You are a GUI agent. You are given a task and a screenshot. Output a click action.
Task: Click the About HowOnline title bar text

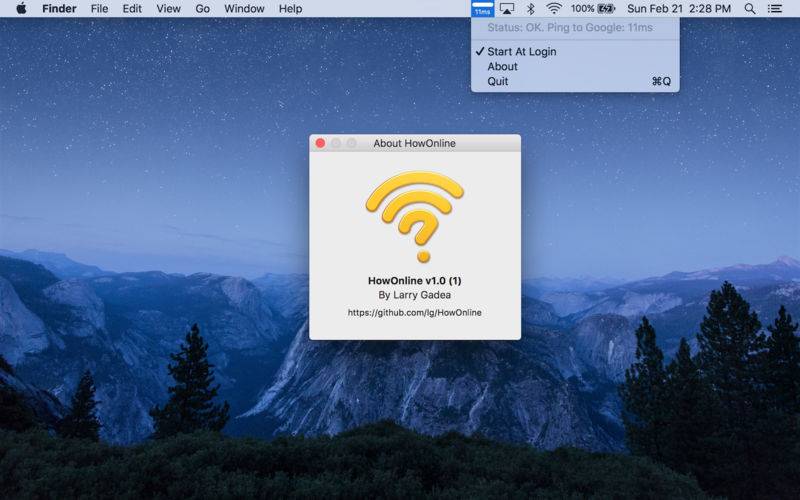414,143
